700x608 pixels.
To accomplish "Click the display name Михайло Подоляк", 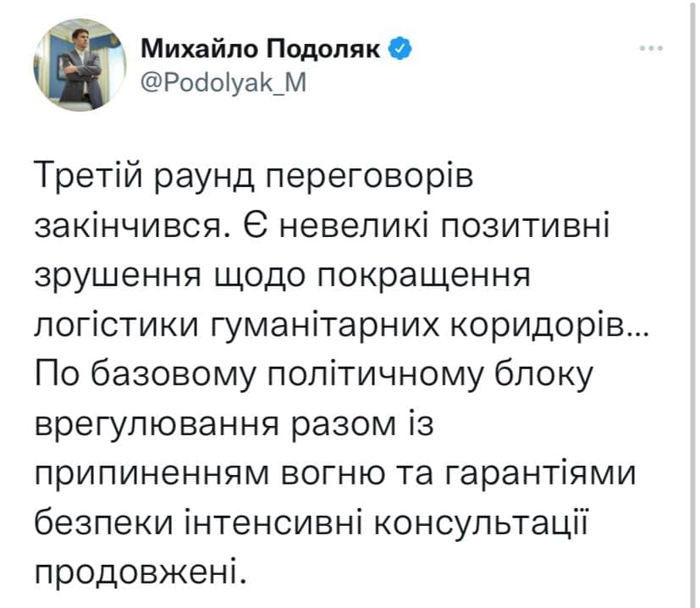I will pos(259,48).
